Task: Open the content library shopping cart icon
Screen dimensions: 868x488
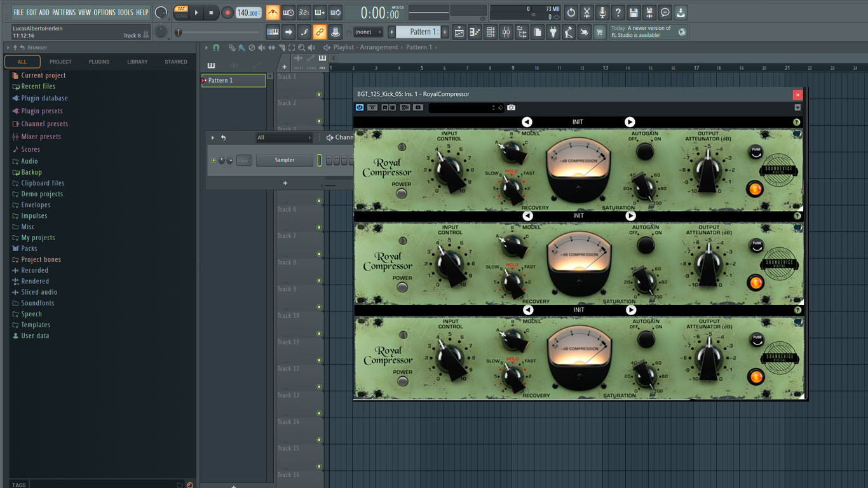Action: point(599,32)
